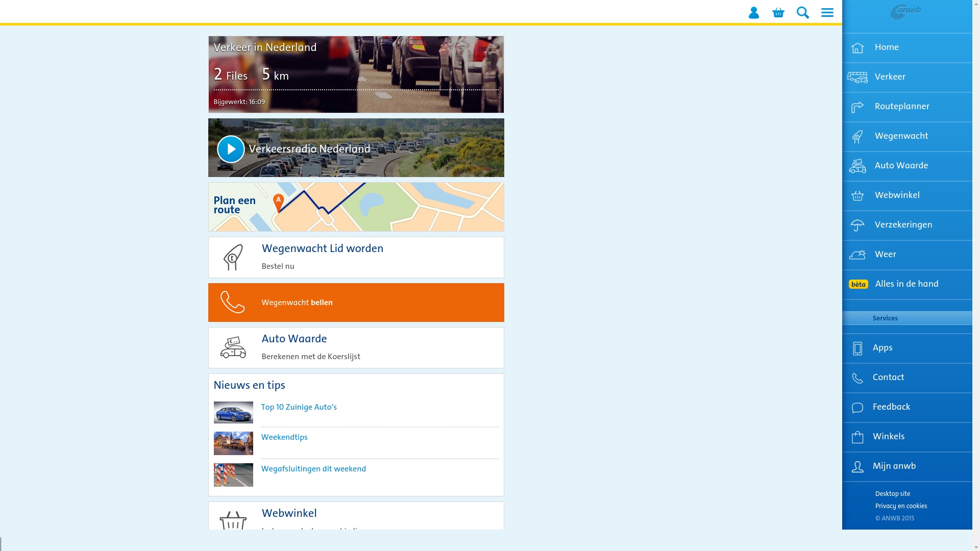Click the car icon beside Auto Waarde
Viewport: 980px width, 551px height.
point(857,166)
